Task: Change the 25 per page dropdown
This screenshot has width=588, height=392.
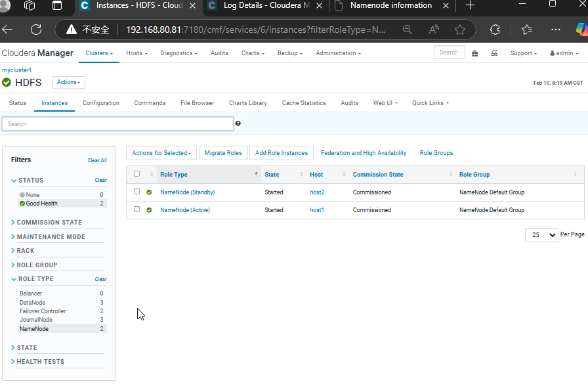Action: 541,235
